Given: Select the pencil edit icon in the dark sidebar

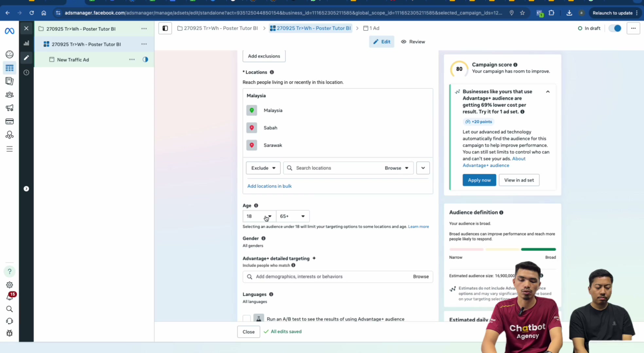Looking at the screenshot, I should [x=26, y=58].
